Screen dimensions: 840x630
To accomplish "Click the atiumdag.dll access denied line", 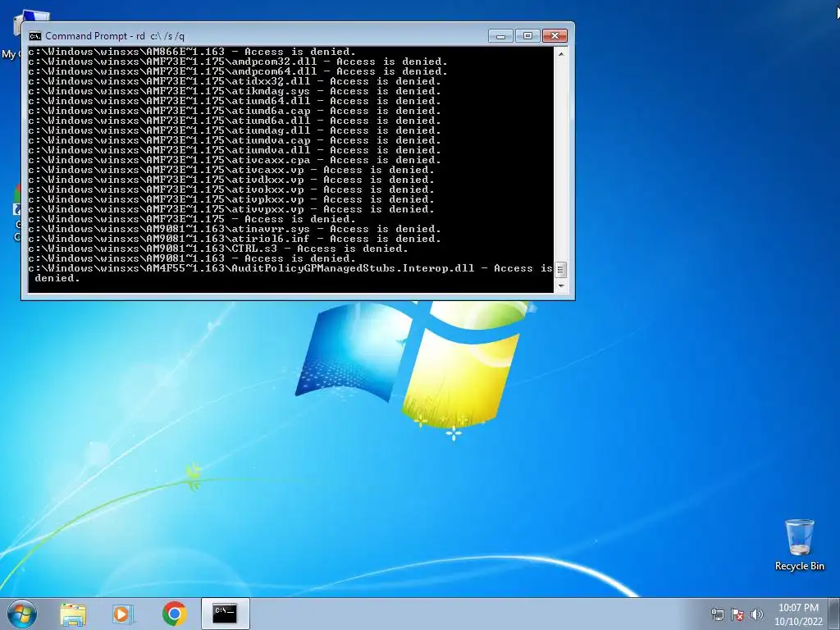I will click(x=235, y=130).
